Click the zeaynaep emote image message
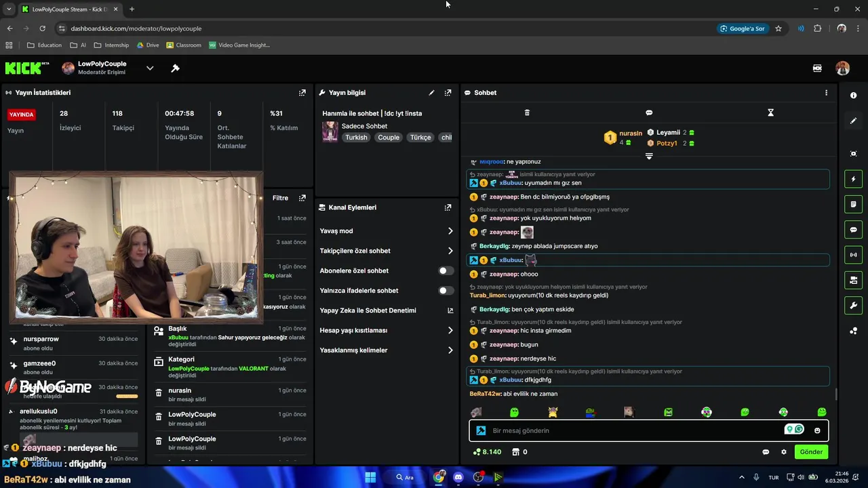The image size is (868, 488). pyautogui.click(x=527, y=232)
